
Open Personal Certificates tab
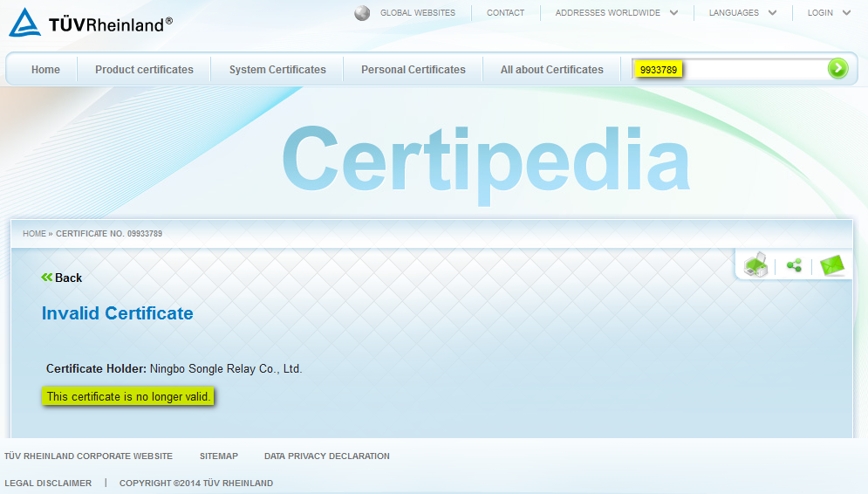pyautogui.click(x=413, y=70)
